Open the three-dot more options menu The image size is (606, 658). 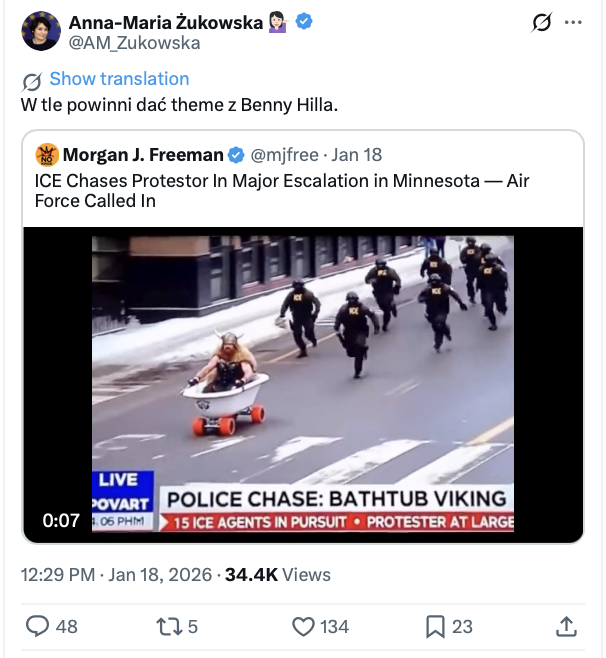coord(572,23)
